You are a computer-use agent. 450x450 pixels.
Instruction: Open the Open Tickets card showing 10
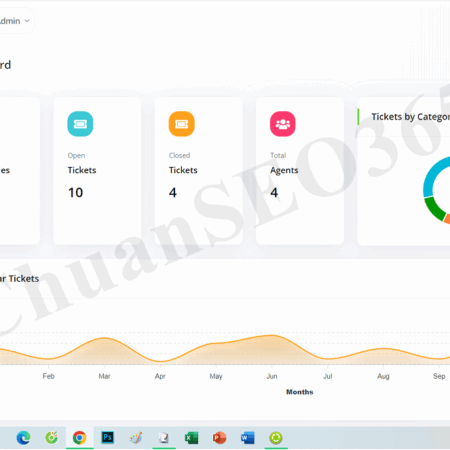97,171
